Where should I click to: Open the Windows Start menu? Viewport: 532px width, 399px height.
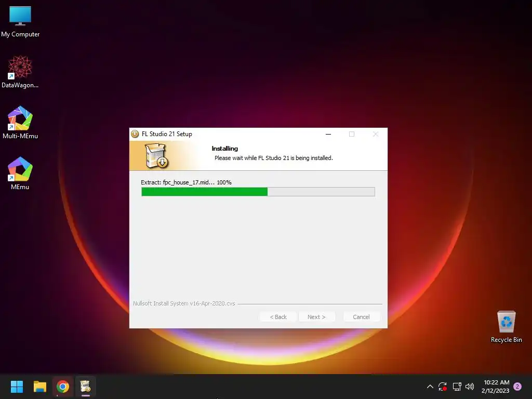click(17, 387)
